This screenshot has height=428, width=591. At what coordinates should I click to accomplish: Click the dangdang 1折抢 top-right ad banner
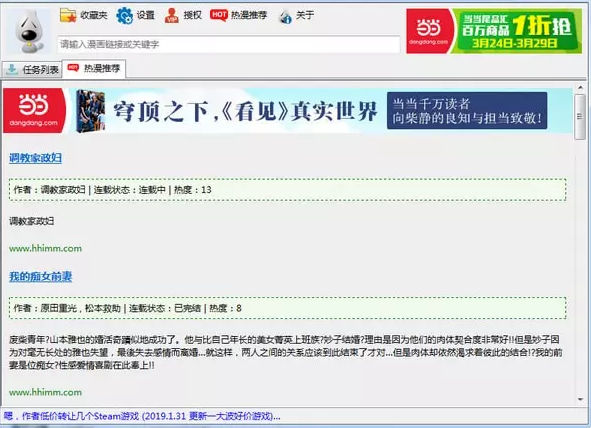[494, 31]
